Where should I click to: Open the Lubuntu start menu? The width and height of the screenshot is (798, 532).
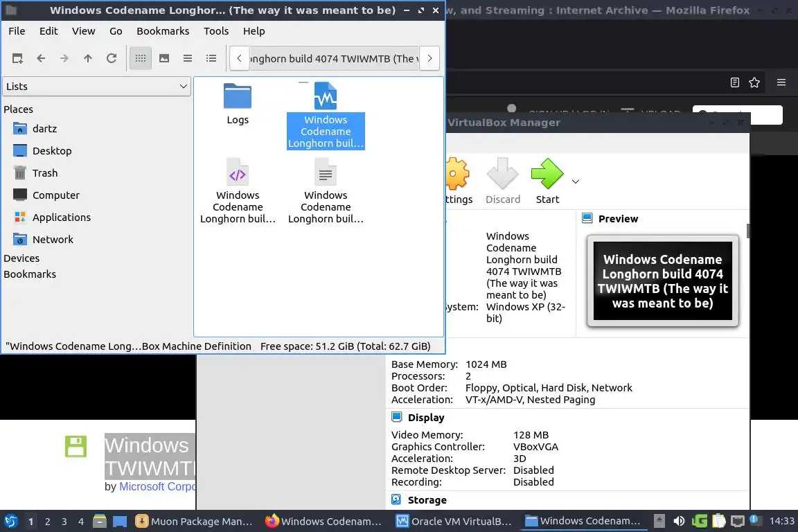coord(10,522)
